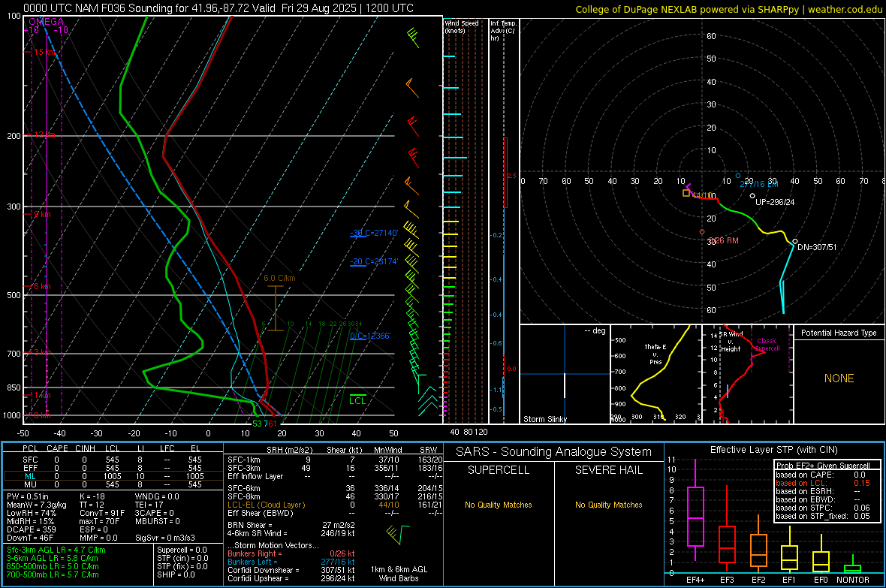Click the -30 C=27140' level label

tap(374, 232)
